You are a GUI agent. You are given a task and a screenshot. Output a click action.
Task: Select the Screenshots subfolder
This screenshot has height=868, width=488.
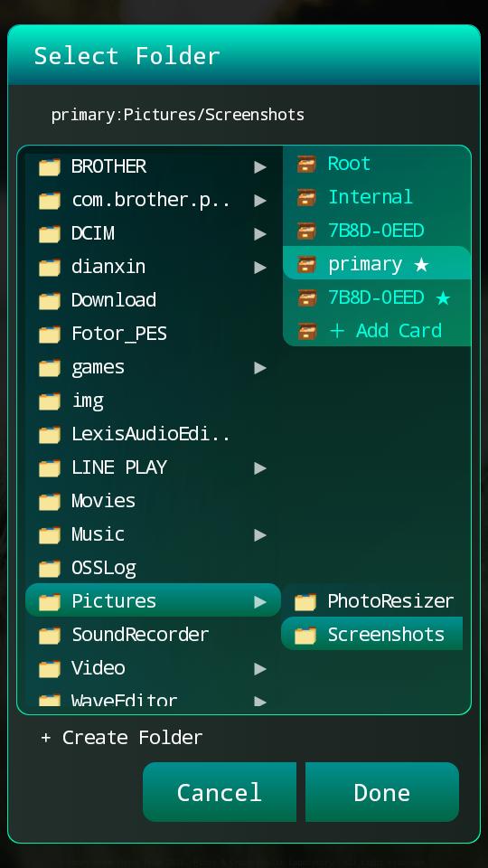(x=371, y=634)
